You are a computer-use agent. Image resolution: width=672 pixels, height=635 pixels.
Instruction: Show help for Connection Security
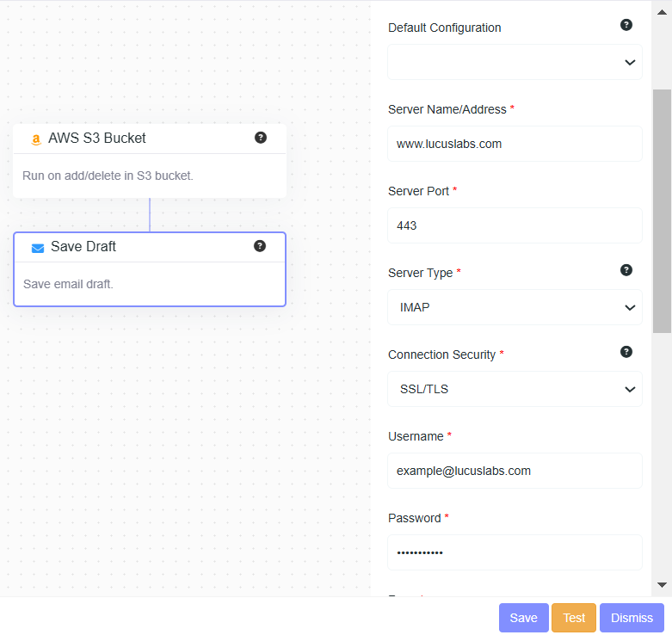626,352
